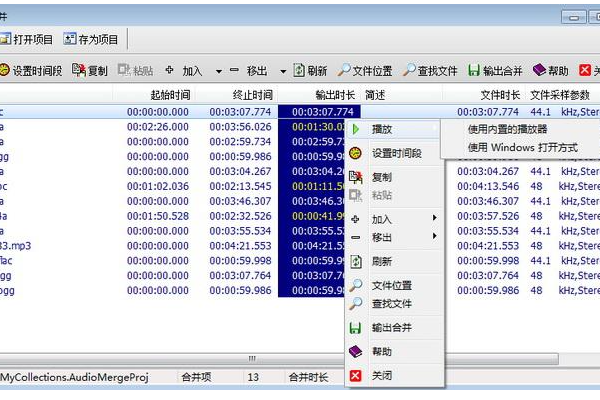
Task: Click the red X icon in context menu
Action: tap(355, 376)
